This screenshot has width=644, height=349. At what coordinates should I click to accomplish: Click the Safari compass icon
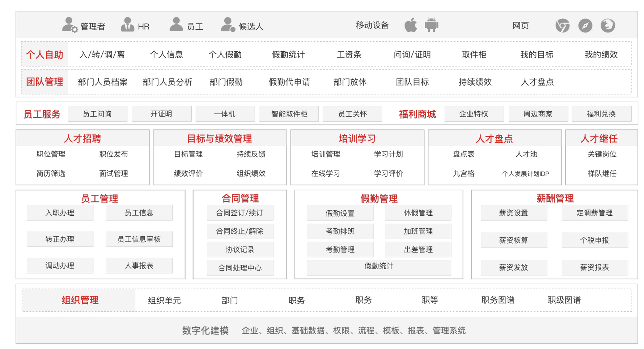pyautogui.click(x=585, y=25)
